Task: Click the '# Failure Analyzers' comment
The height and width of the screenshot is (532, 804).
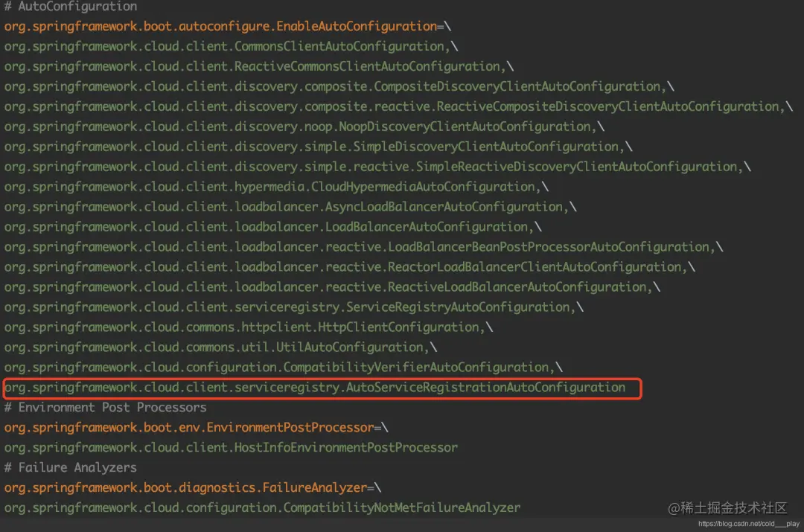Action: tap(70, 467)
